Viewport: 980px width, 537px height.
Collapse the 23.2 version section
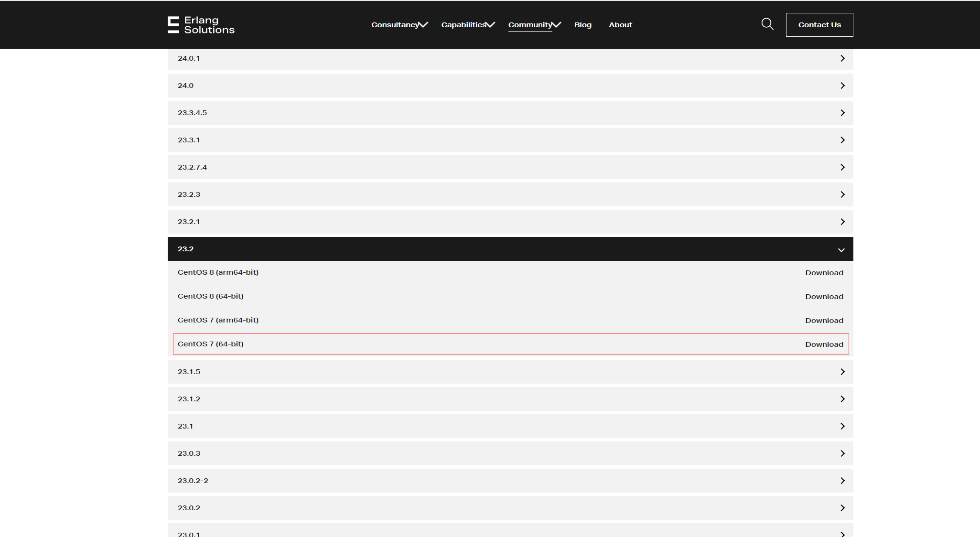point(841,249)
